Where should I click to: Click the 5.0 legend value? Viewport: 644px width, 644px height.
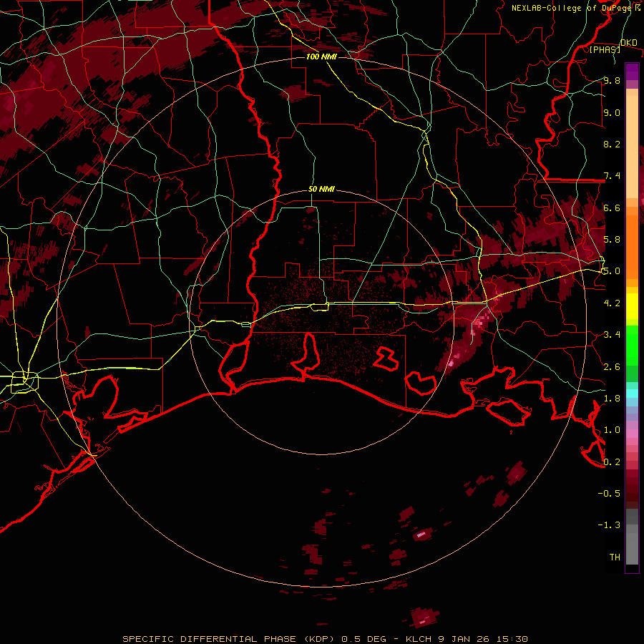click(612, 271)
